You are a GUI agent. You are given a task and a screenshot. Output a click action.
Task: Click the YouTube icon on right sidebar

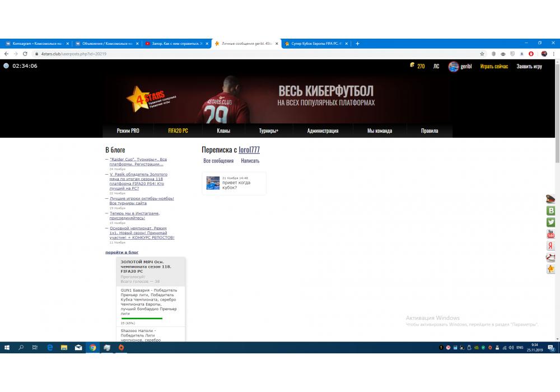point(551,234)
